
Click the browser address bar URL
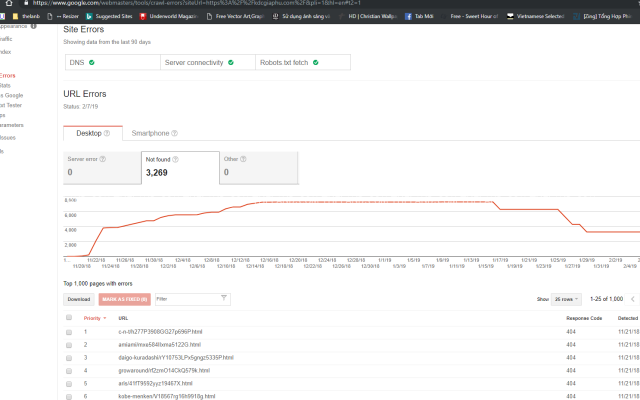click(x=196, y=3)
